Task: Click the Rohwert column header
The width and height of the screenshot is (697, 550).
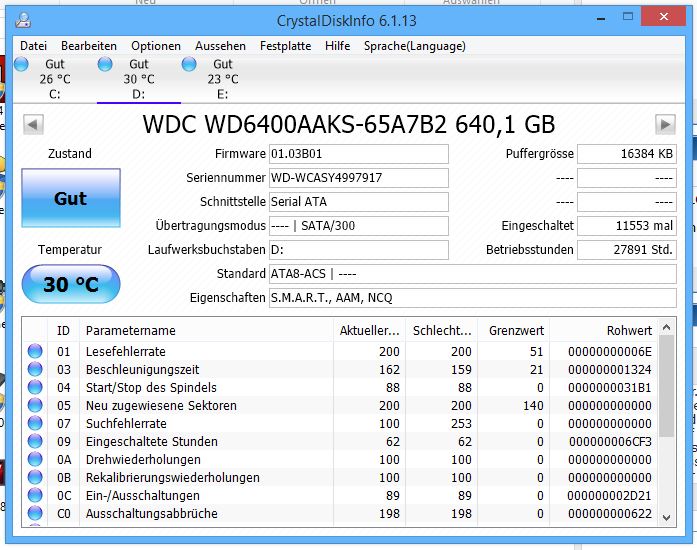Action: (x=603, y=330)
